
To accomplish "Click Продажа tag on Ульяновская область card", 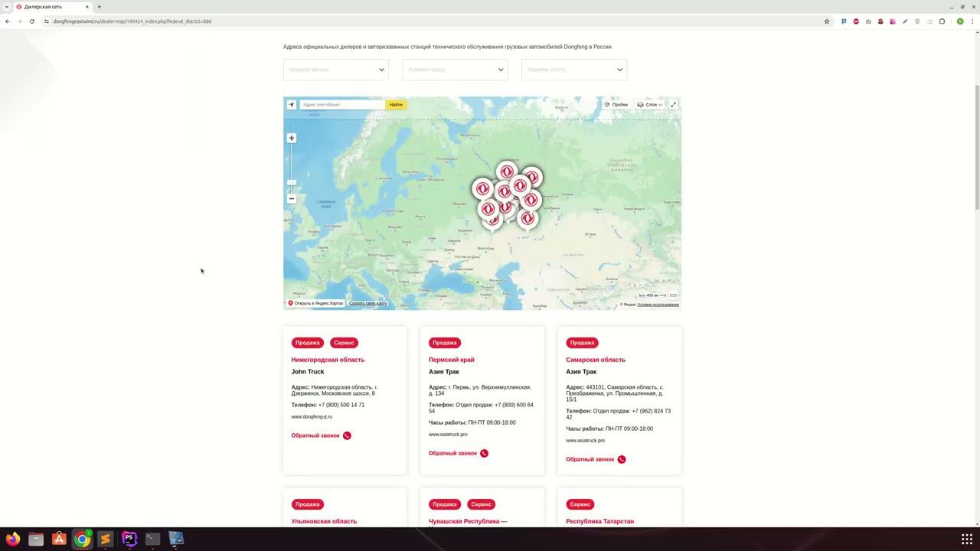I will [x=307, y=504].
